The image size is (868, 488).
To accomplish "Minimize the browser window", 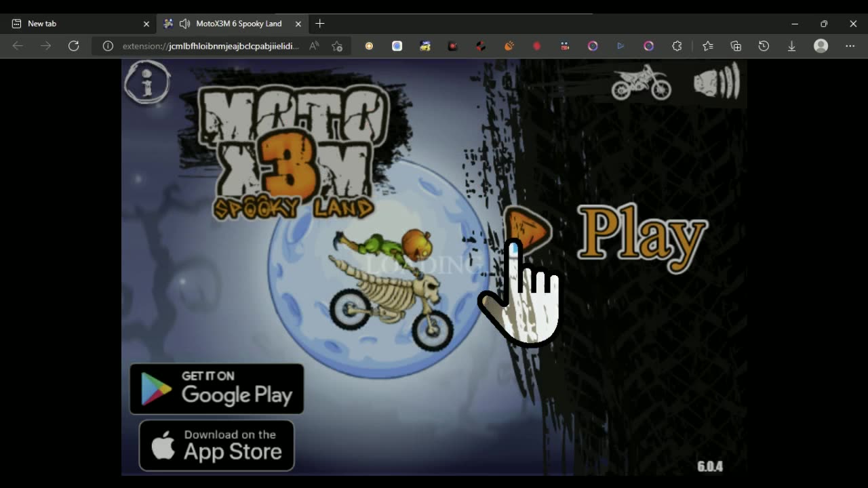I will [795, 24].
